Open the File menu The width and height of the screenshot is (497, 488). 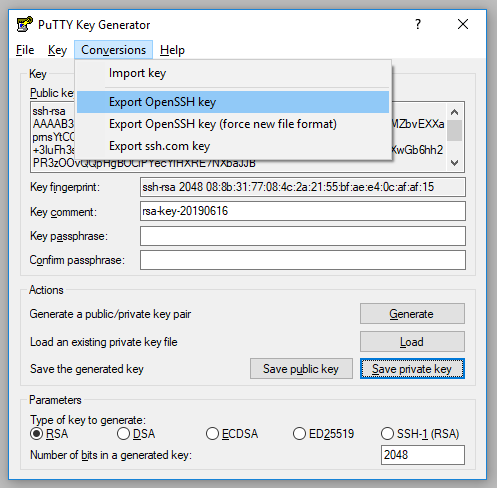point(25,50)
